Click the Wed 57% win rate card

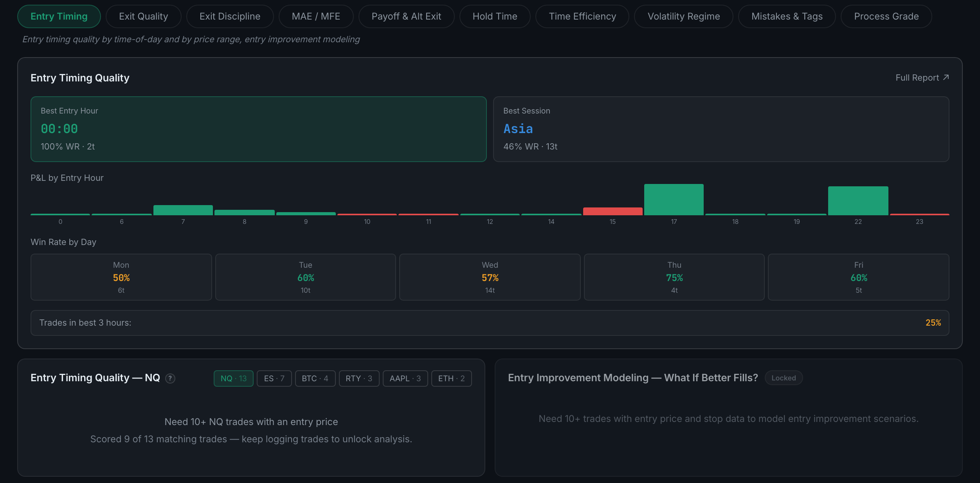click(490, 277)
